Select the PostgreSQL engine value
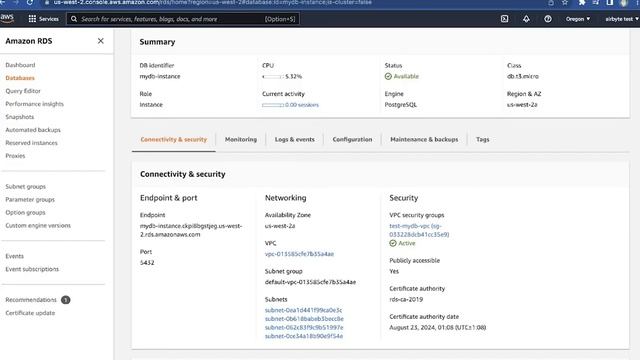Screen dimensions: 640x360 click(401, 105)
